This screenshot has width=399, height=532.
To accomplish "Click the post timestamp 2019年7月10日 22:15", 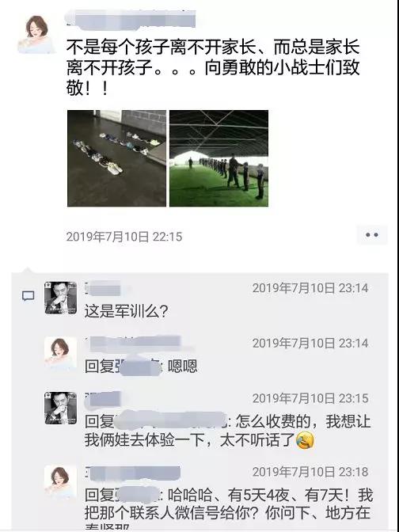I will pos(124,237).
